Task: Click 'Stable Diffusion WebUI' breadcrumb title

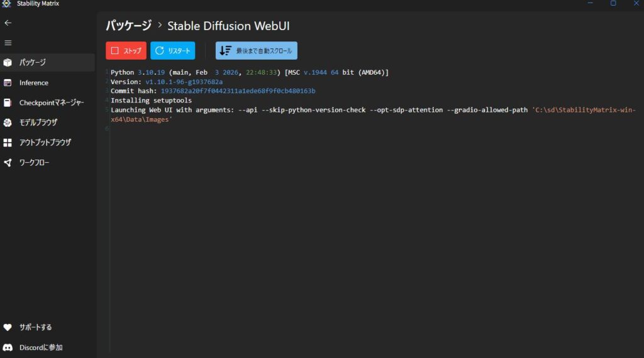Action: 228,26
